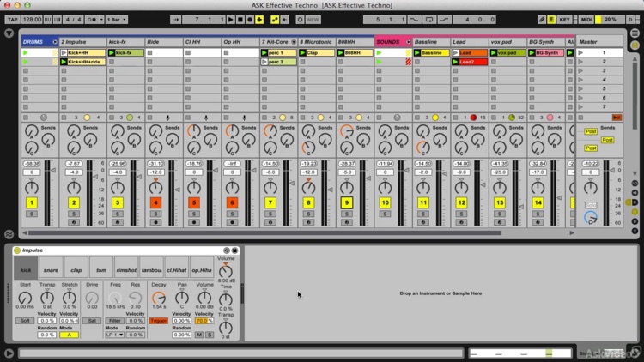Click the Punch-Out switch
This screenshot has width=644, height=362.
click(x=444, y=20)
